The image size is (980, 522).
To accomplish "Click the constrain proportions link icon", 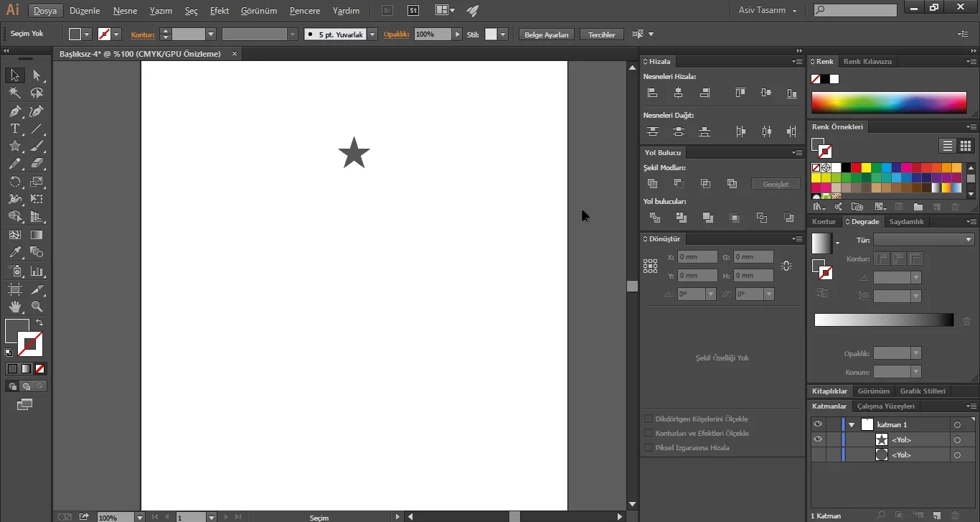I will [x=786, y=266].
